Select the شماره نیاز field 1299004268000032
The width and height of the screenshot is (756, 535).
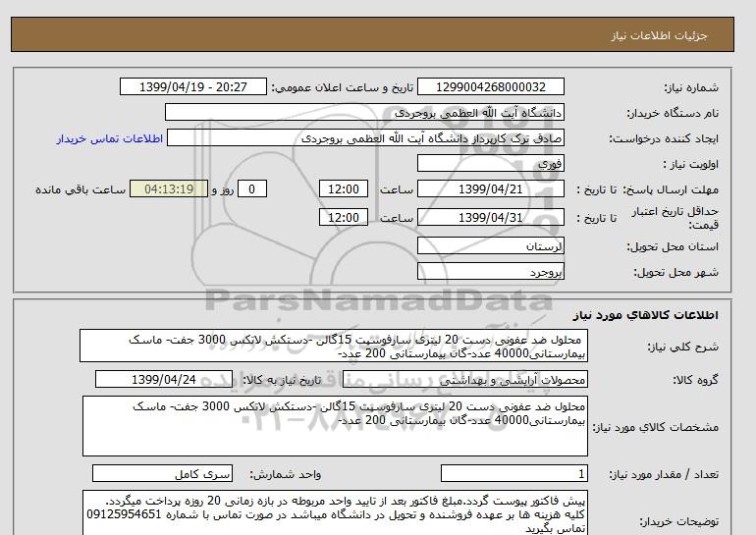pos(490,86)
